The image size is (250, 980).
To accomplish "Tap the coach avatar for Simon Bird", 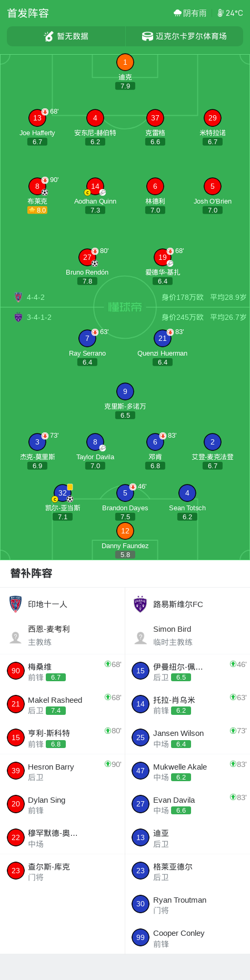I will click(x=141, y=638).
